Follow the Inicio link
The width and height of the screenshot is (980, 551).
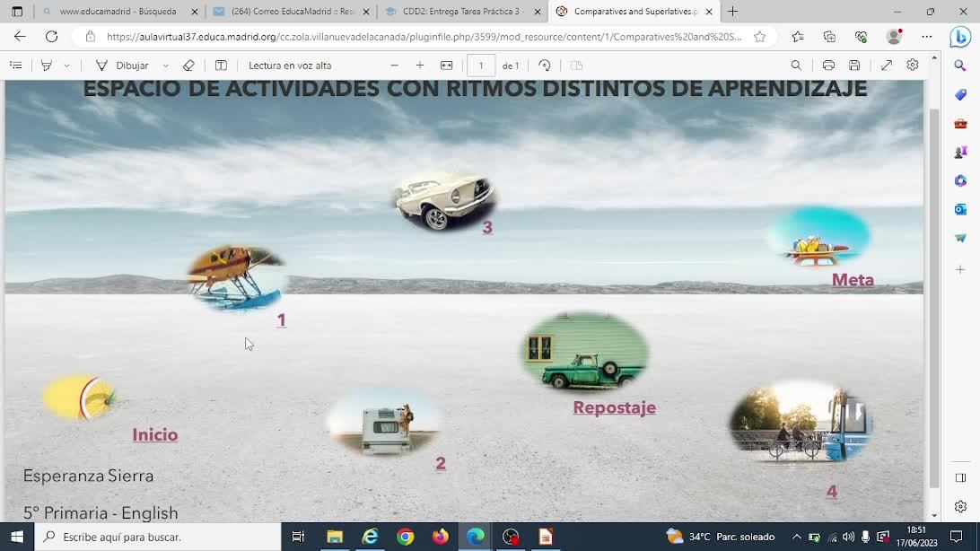click(x=155, y=434)
